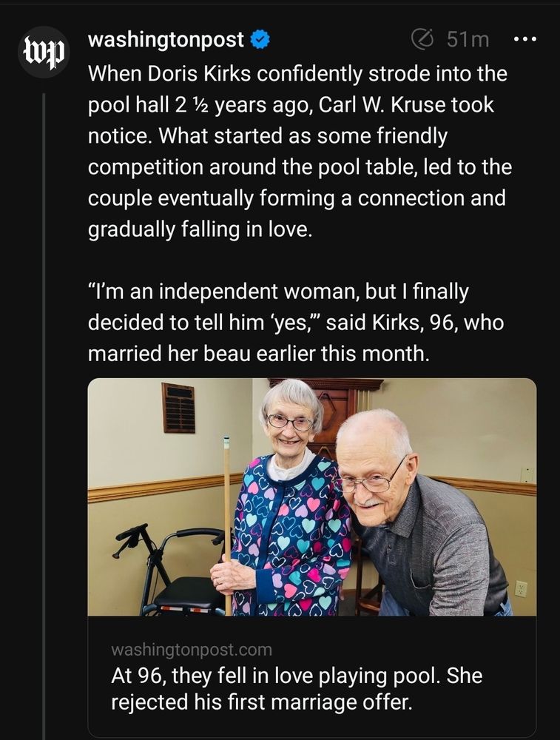Open the Washington Post profile avatar

point(44,52)
